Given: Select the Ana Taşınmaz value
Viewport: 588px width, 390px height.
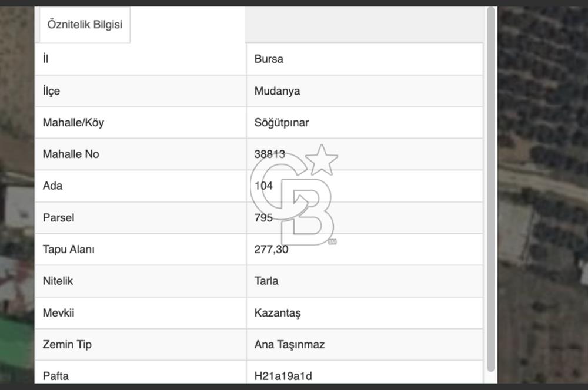Looking at the screenshot, I should (x=289, y=345).
